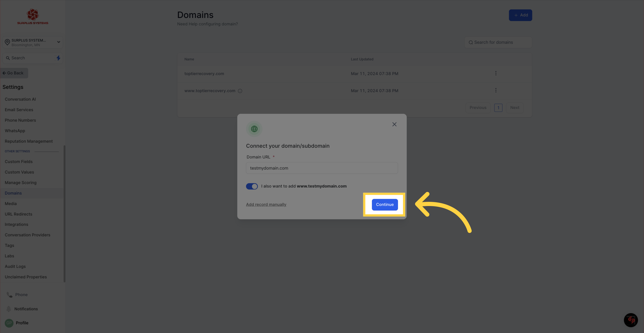The width and height of the screenshot is (644, 333).
Task: Open Notifications bell in sidebar
Action: point(9,309)
